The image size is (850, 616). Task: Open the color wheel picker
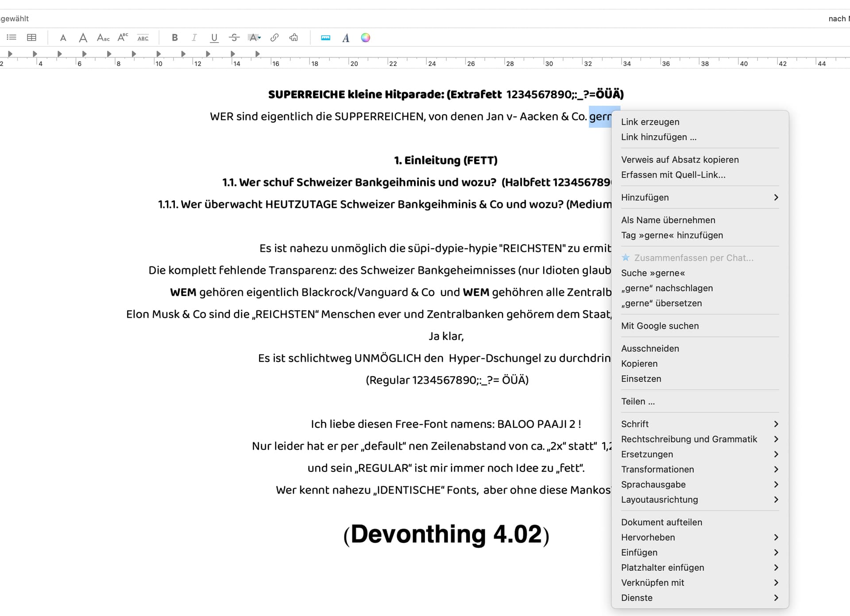click(365, 38)
